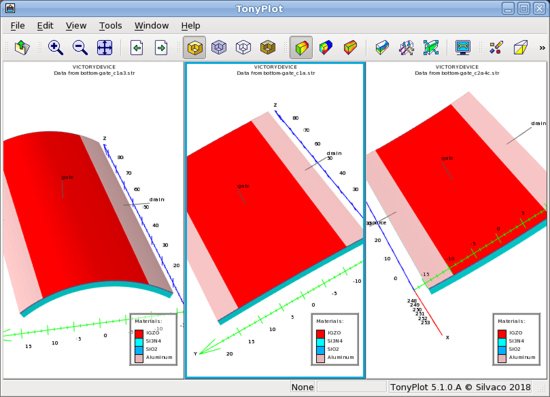
Task: Click the Si3N4 cyan swatch in left legend
Action: pos(139,341)
